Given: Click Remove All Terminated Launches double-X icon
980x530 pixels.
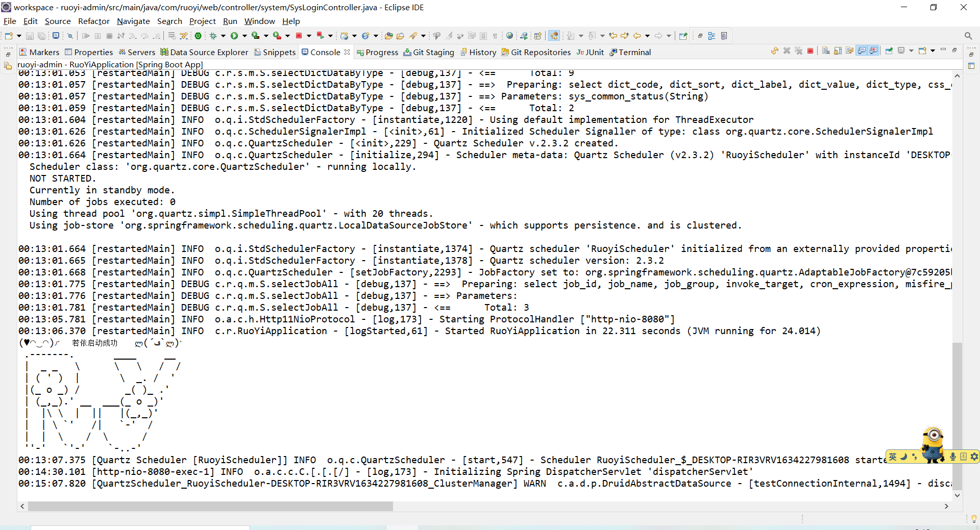Looking at the screenshot, I should (799, 51).
